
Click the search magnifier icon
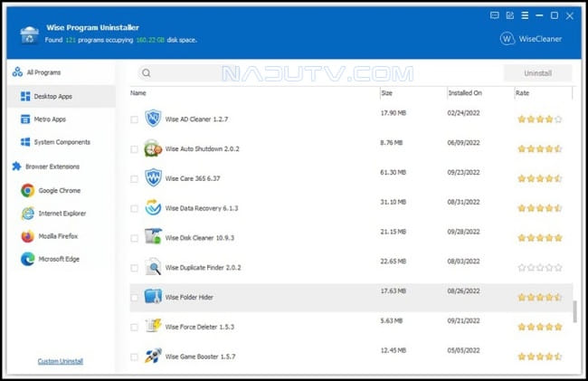tap(147, 73)
